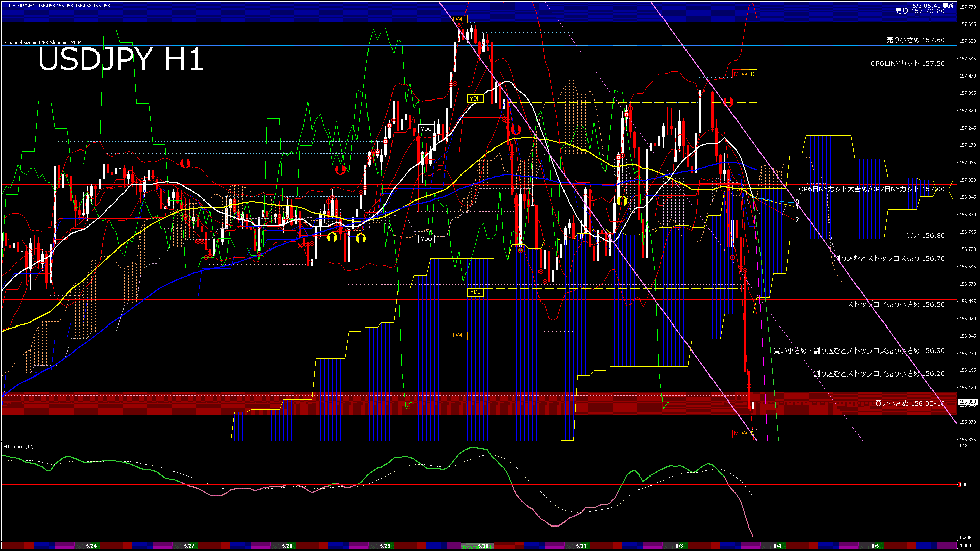Select the YDC yesterday-close label
The width and height of the screenshot is (980, 551).
426,129
